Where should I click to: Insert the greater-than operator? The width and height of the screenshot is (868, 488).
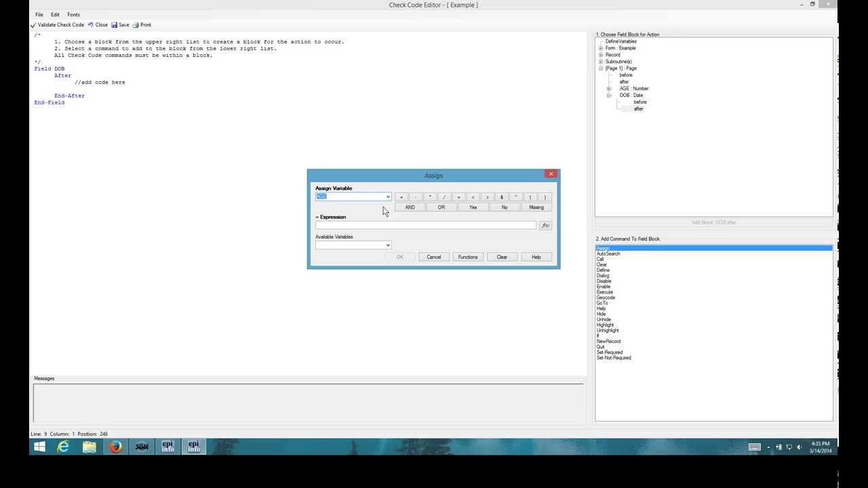click(x=488, y=197)
